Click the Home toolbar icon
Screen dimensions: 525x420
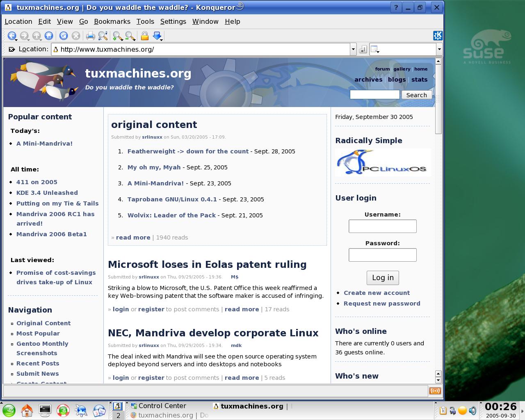point(49,36)
